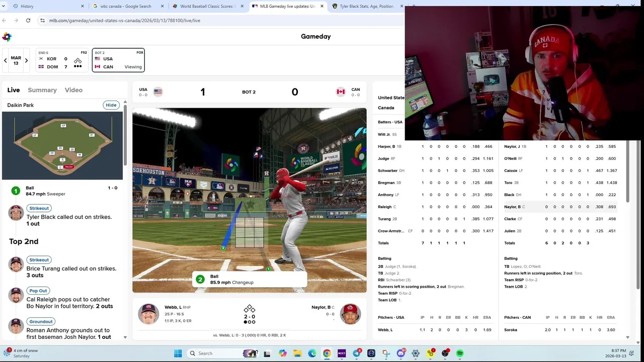
Task: Go to next date after MAR 13
Action: (x=26, y=60)
